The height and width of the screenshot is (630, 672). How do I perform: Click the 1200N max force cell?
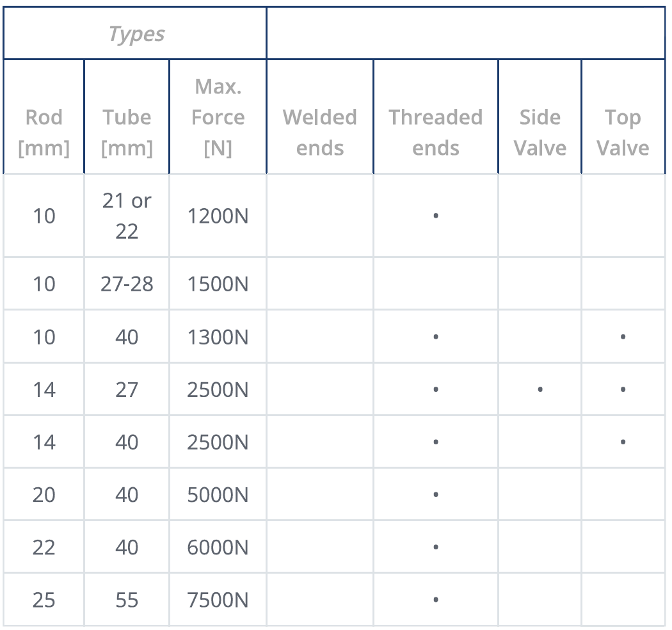click(x=218, y=216)
